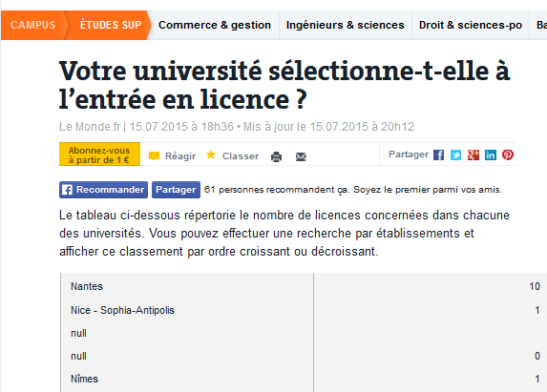Screen dimensions: 547x392
Task: Click the Réagir comment bubble icon
Action: coord(154,155)
